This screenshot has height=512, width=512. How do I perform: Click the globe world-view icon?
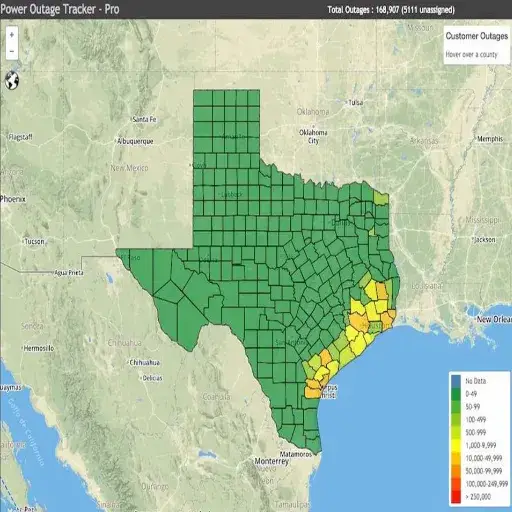12,80
